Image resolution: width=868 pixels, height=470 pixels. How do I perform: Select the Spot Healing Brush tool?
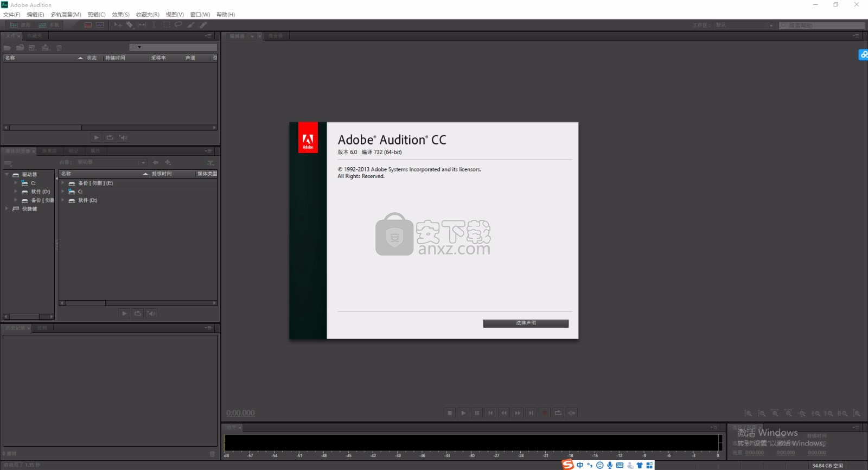click(x=203, y=25)
